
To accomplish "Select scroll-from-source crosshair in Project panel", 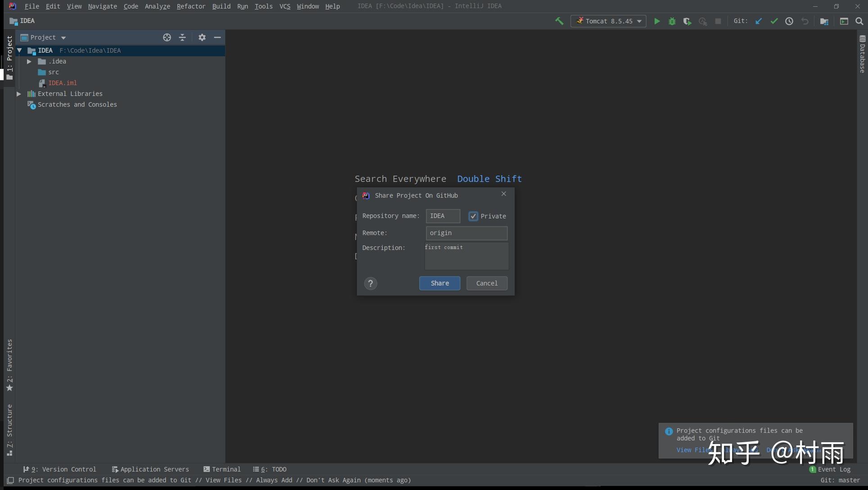I will (167, 37).
